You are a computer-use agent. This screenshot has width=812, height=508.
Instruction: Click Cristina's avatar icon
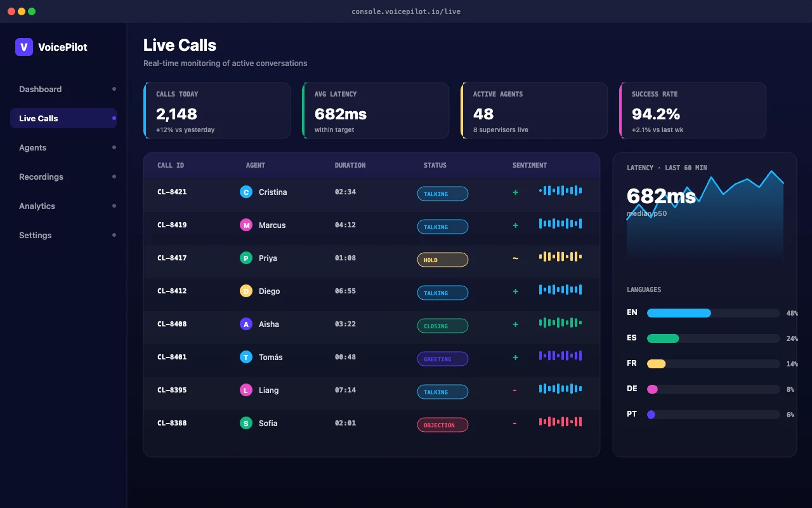pyautogui.click(x=246, y=192)
